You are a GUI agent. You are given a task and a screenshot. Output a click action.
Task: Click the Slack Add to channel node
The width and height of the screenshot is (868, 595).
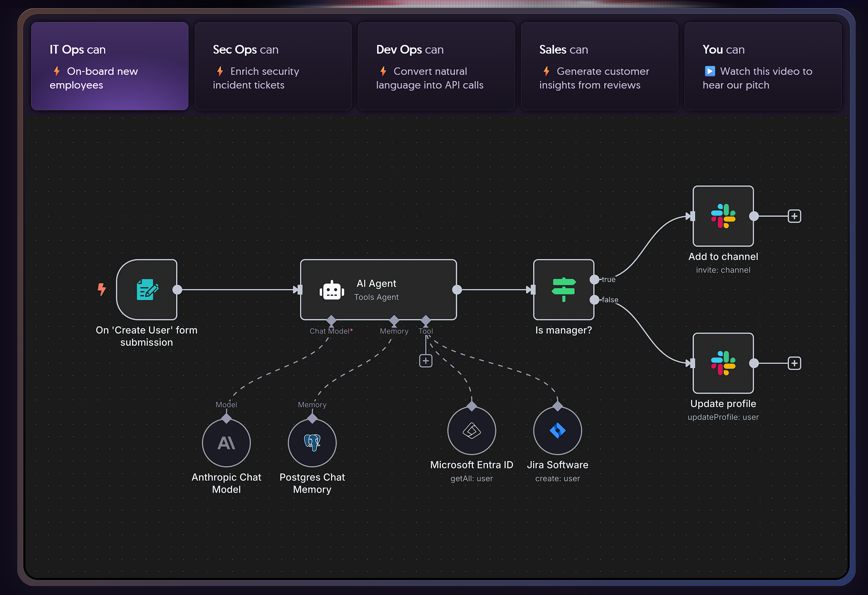click(x=723, y=216)
